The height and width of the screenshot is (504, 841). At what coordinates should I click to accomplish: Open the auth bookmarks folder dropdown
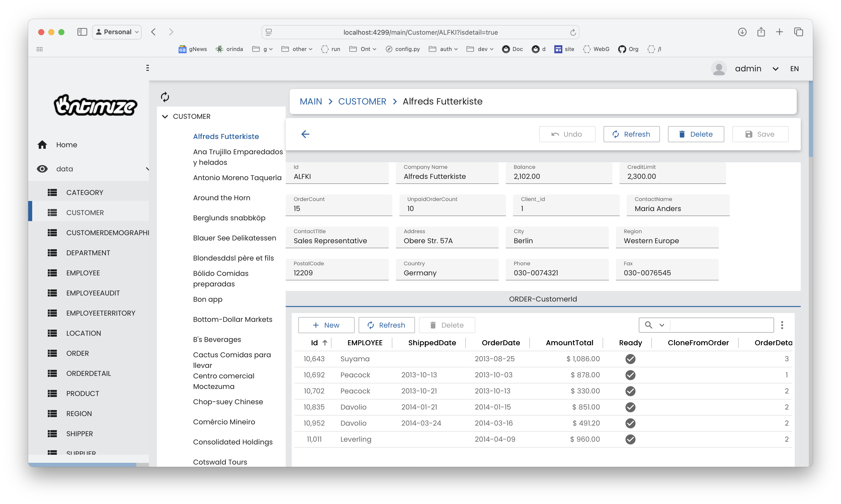[x=443, y=49]
